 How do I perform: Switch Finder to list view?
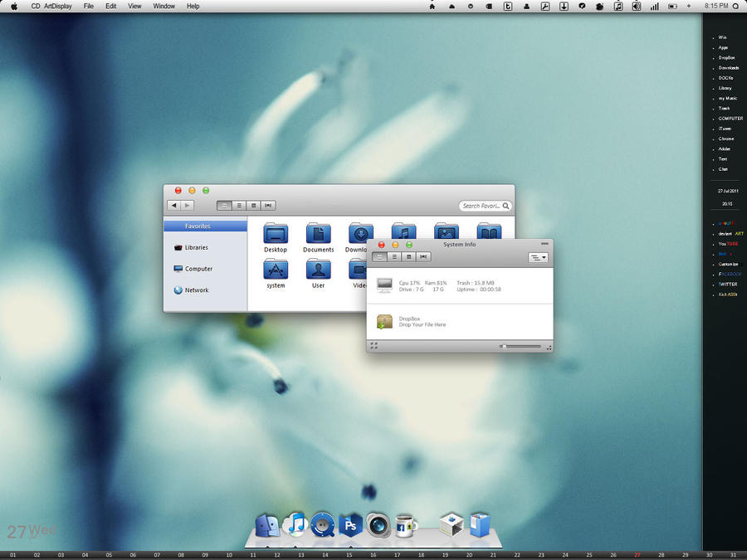[x=239, y=205]
